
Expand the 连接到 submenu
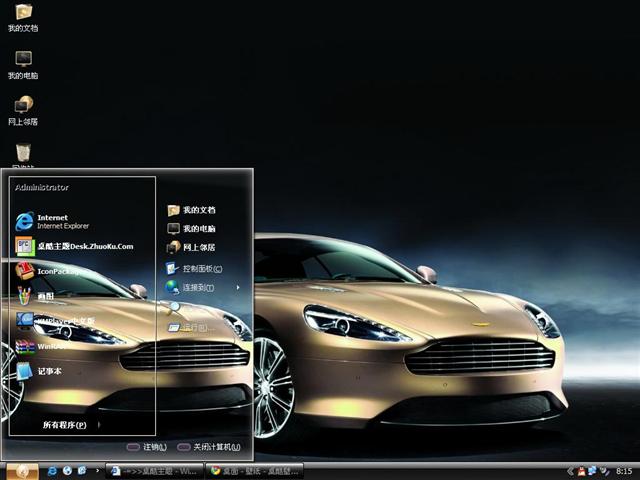click(198, 288)
